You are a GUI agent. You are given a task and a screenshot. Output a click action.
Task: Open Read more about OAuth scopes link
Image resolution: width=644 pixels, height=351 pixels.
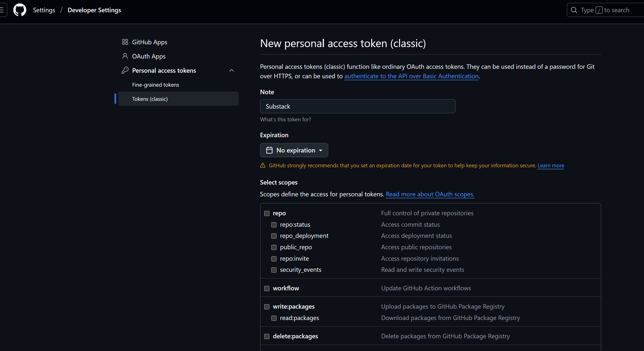tap(430, 194)
